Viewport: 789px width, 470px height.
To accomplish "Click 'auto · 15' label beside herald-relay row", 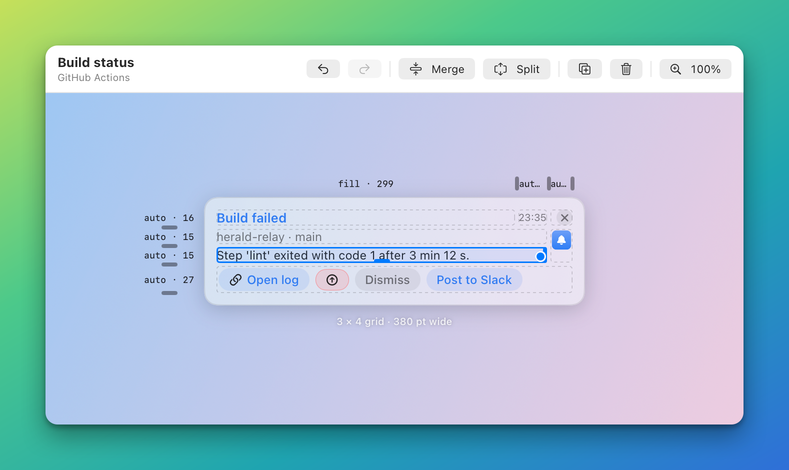I will click(169, 237).
